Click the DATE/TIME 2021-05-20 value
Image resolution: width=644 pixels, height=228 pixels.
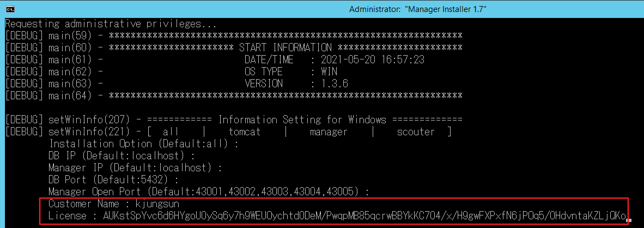[x=373, y=60]
